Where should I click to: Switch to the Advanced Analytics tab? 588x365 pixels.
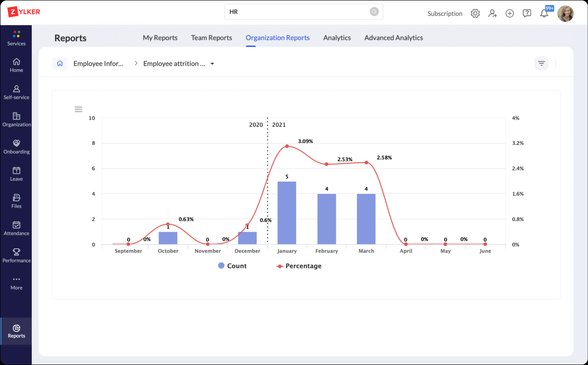pyautogui.click(x=393, y=38)
